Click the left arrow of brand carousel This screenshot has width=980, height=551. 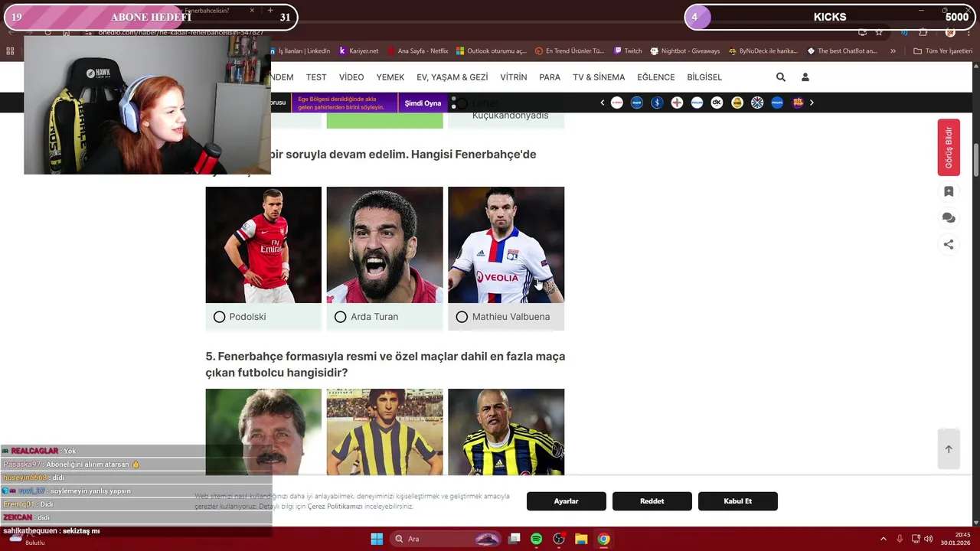[x=602, y=103]
